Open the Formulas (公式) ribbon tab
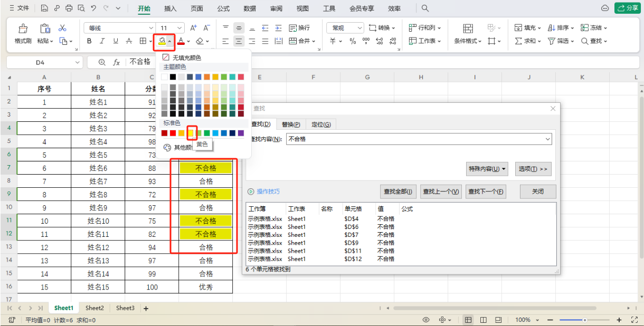644x326 pixels. click(223, 8)
